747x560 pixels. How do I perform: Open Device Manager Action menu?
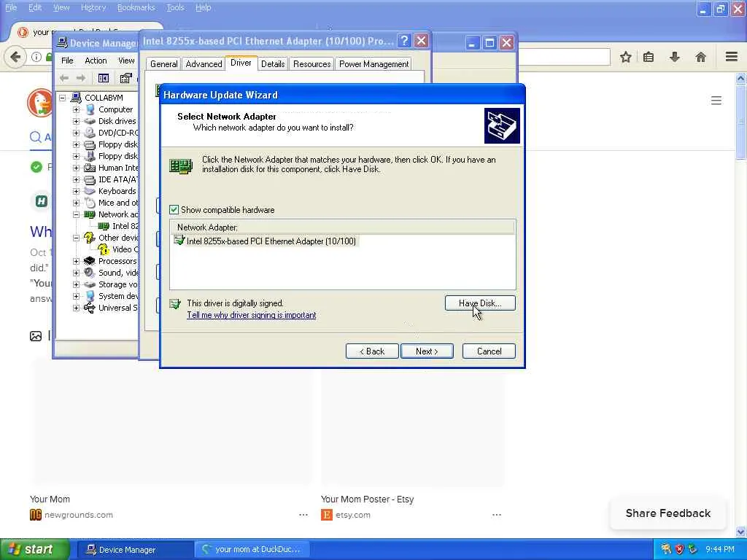click(x=96, y=61)
